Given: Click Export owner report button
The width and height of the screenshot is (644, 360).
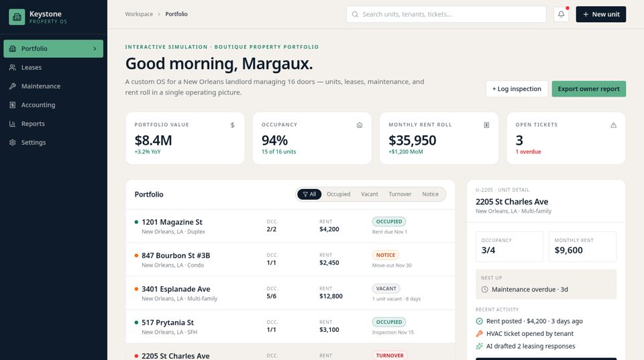Looking at the screenshot, I should point(588,88).
